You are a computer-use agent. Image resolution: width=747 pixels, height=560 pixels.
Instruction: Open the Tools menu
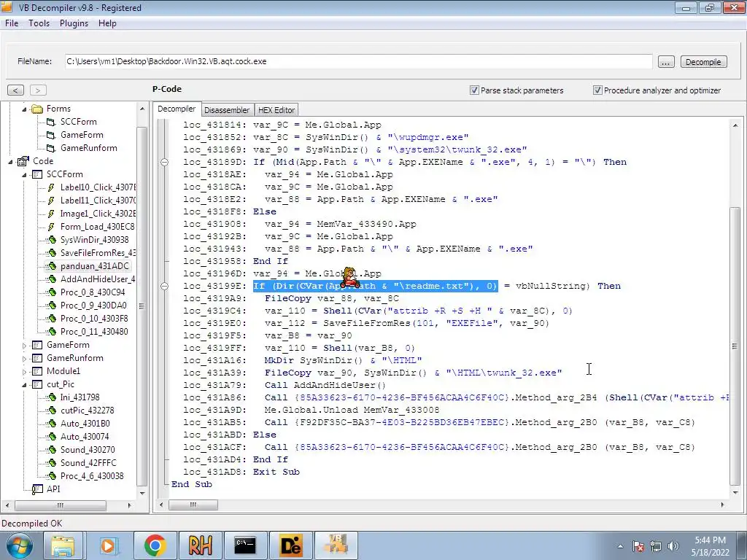(x=39, y=23)
